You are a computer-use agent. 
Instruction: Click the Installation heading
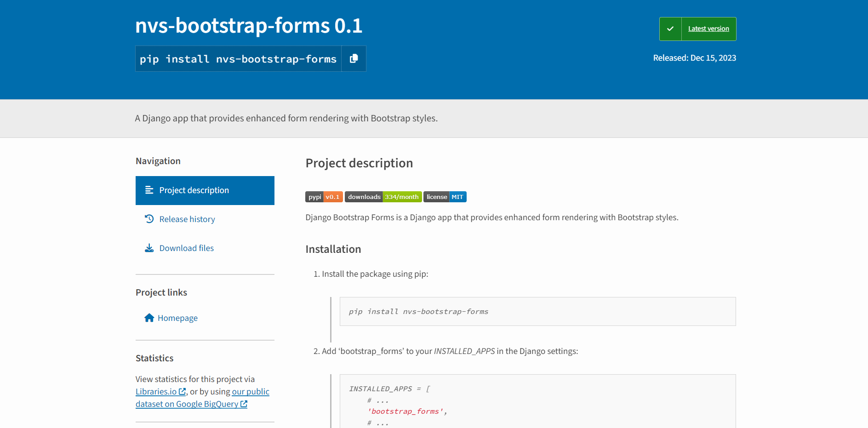click(x=333, y=249)
